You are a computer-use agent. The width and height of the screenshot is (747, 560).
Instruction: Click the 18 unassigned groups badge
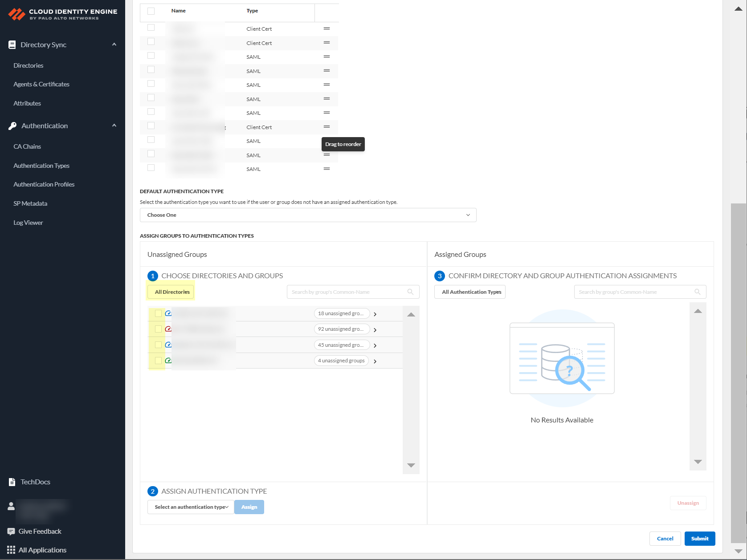pyautogui.click(x=342, y=313)
